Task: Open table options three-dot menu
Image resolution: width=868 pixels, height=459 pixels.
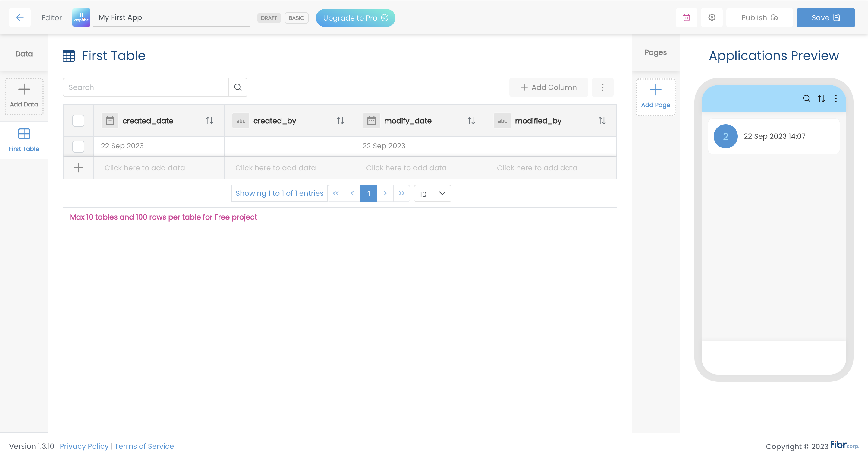Action: coord(602,87)
